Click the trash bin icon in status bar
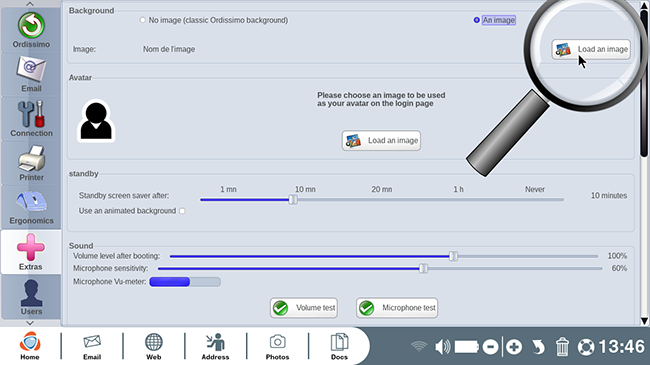 point(562,347)
